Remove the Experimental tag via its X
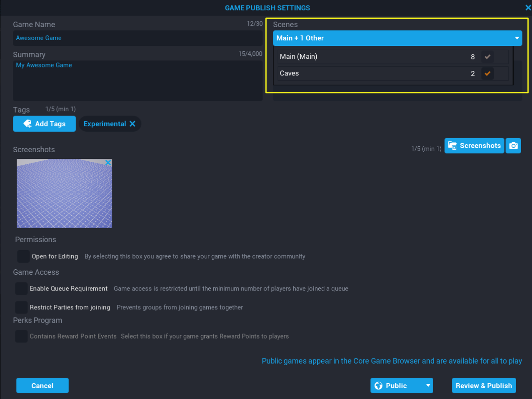 132,124
